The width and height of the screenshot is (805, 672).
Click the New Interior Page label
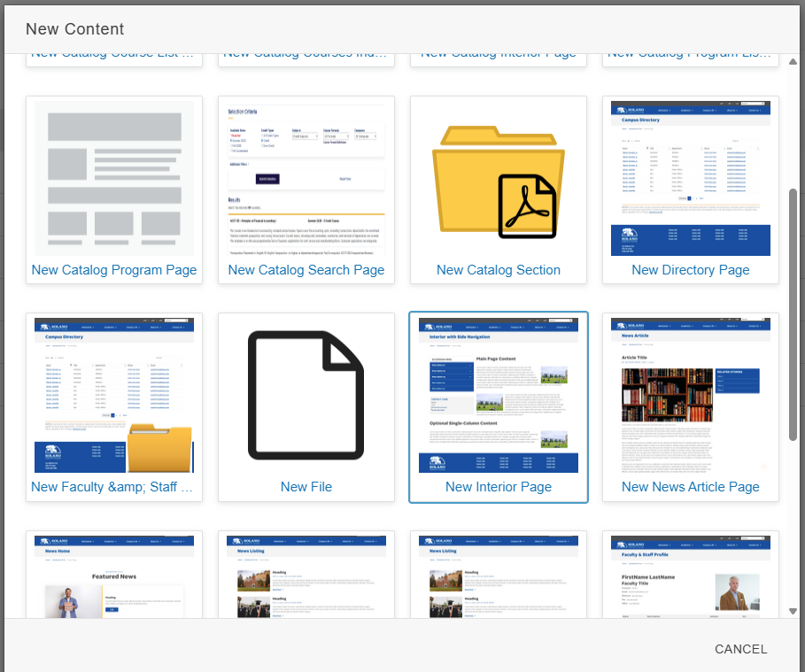[x=498, y=487]
